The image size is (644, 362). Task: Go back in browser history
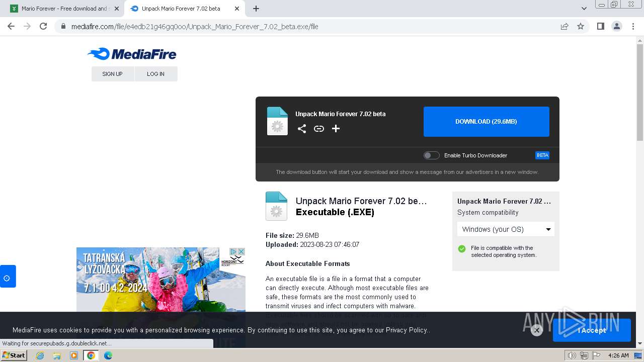pos(11,26)
